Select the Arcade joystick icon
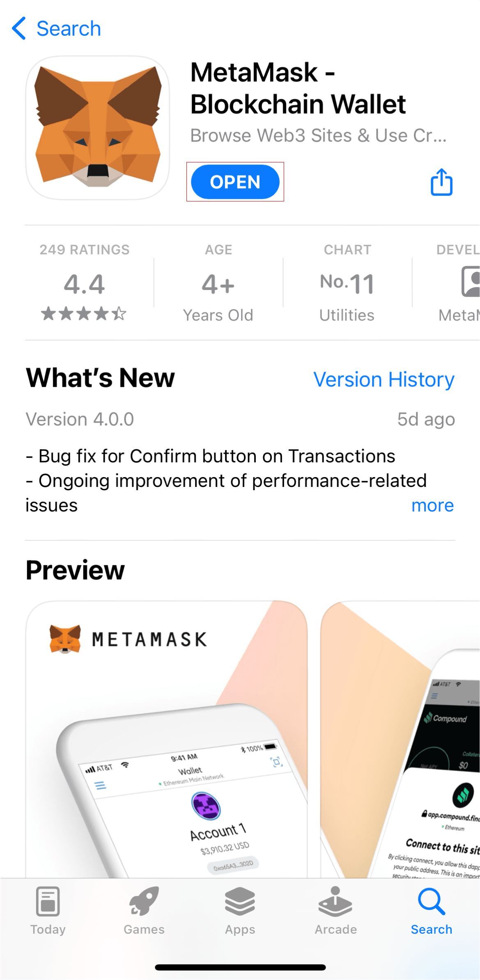The width and height of the screenshot is (480, 980). (x=335, y=901)
